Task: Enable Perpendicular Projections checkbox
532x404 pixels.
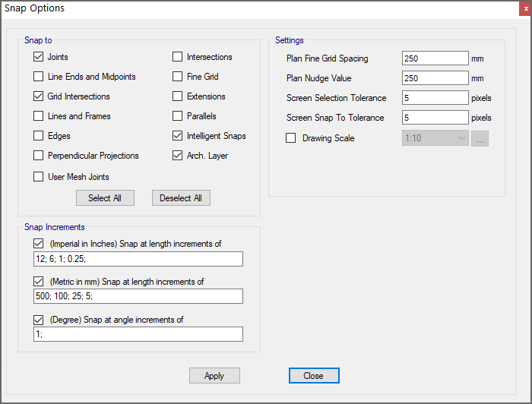Action: coord(39,156)
